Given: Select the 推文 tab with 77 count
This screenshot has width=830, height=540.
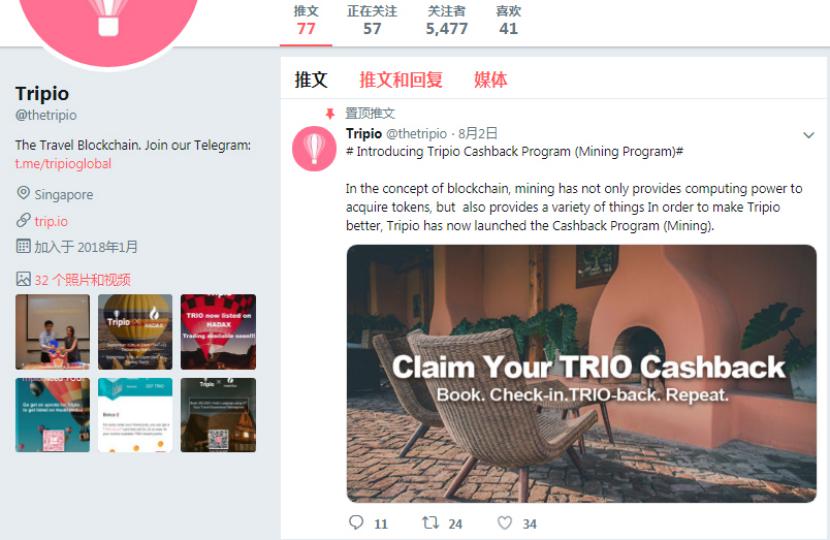Looking at the screenshot, I should click(306, 20).
